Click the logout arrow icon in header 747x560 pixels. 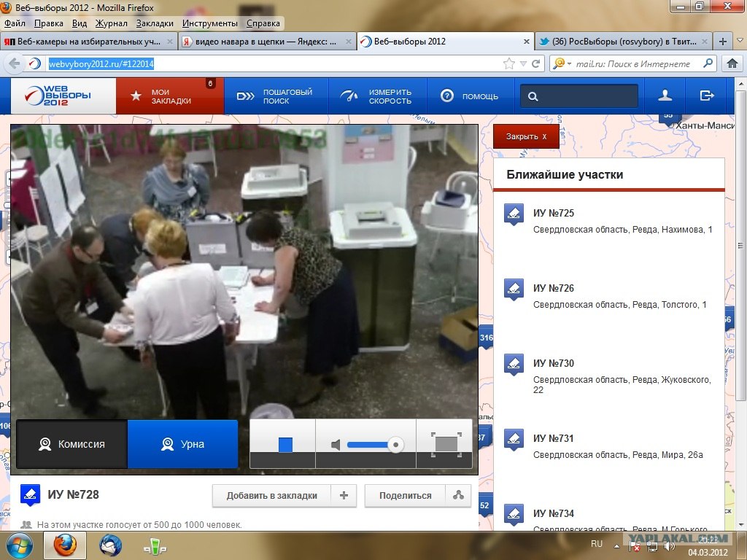[706, 96]
